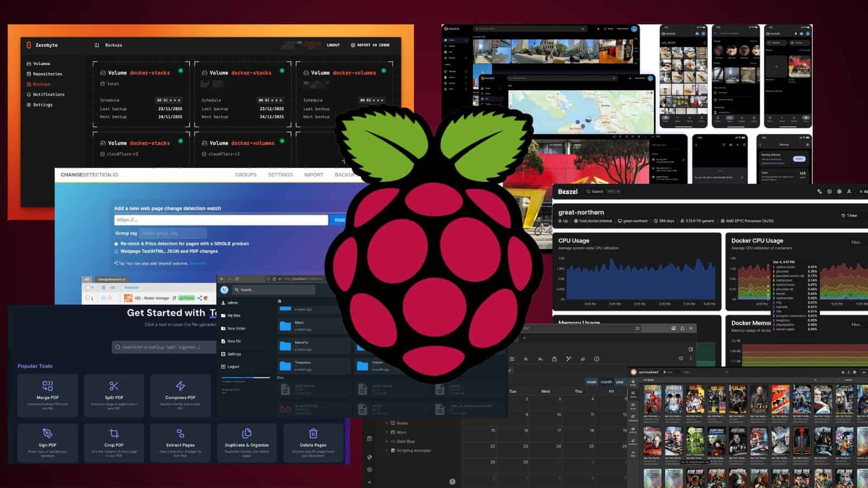This screenshot has width=868, height=488.
Task: Open SETTINGS tab in changedetection.io
Action: coord(280,175)
